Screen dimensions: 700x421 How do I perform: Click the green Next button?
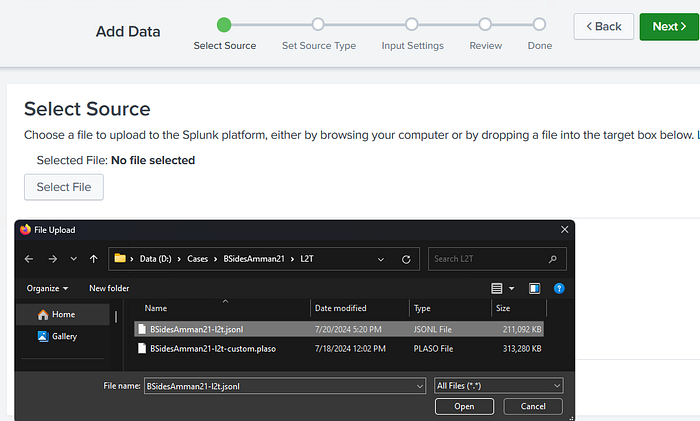coord(669,27)
